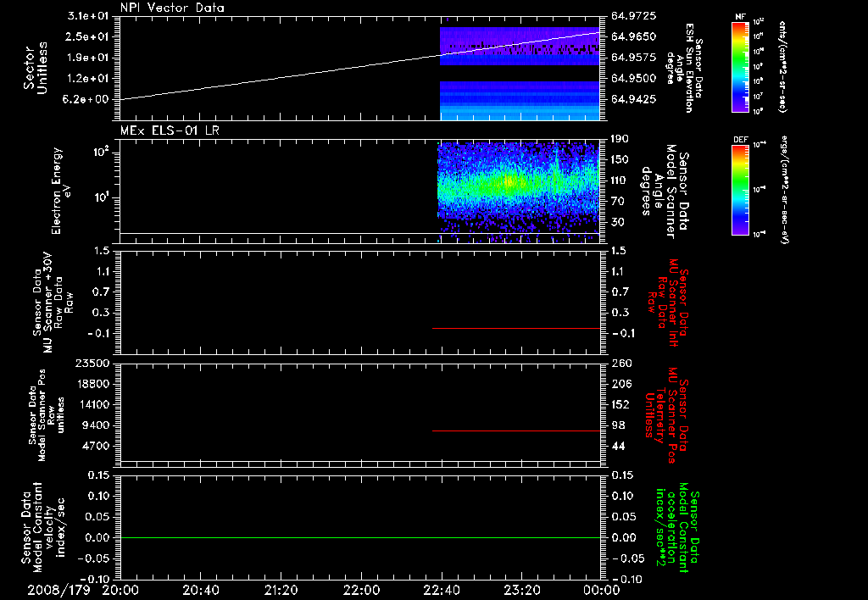
Task: Click the 260 telemetry position value
Action: click(x=620, y=364)
